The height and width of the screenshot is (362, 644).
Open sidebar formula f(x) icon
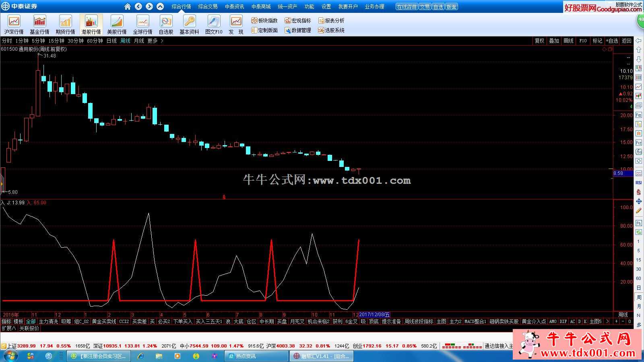pos(639,152)
